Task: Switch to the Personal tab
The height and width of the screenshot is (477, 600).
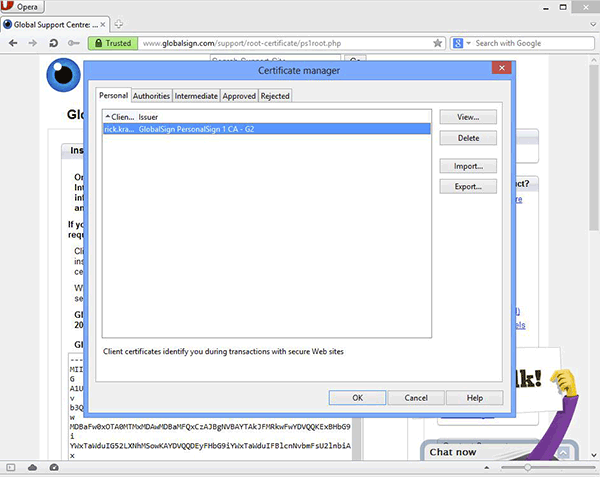Action: click(113, 95)
